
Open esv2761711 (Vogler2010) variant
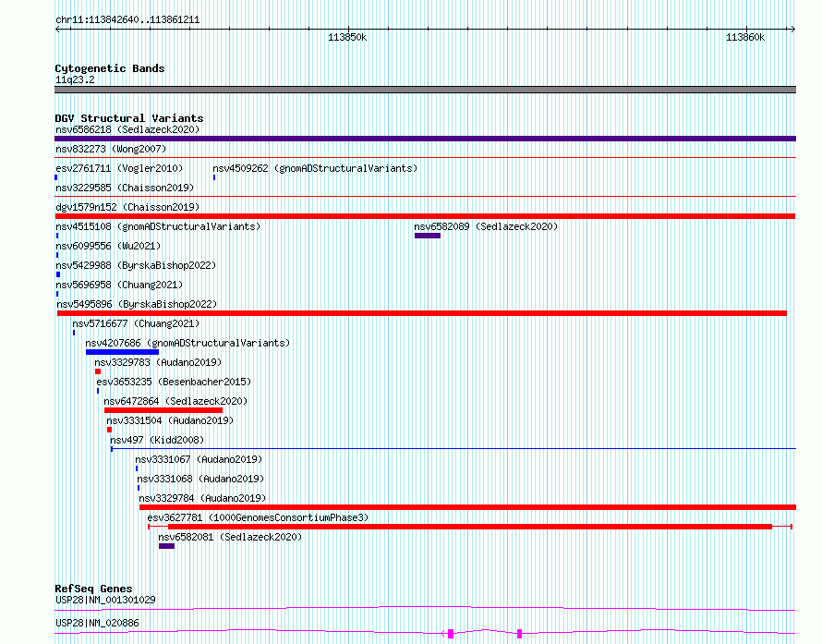[119, 168]
